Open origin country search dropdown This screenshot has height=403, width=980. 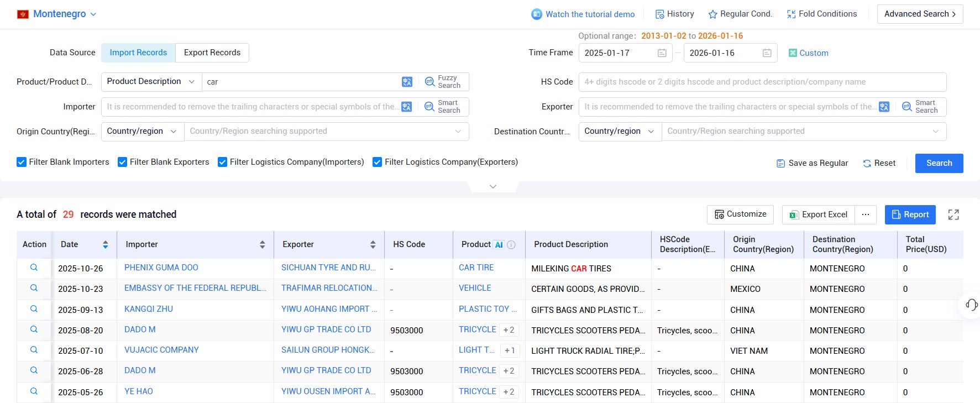tap(326, 132)
